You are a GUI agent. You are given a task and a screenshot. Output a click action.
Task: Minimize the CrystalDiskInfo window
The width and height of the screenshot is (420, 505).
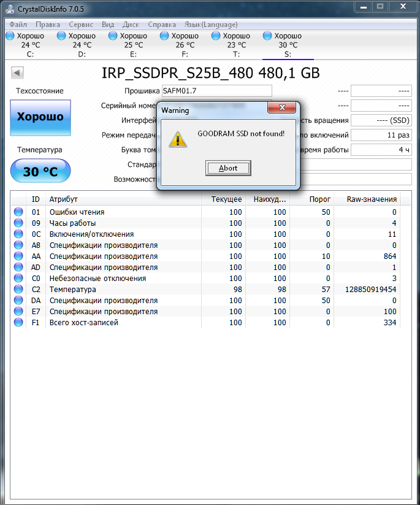coord(364,6)
